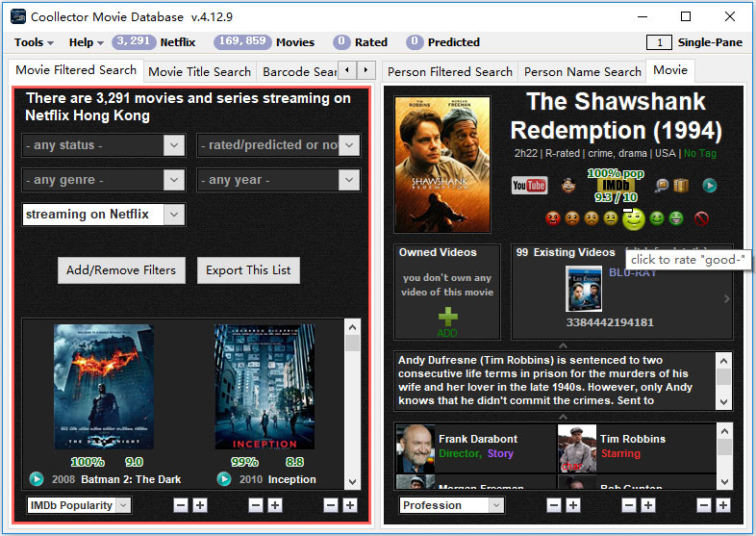This screenshot has width=756, height=536.
Task: Click middle plus button under movie list
Action: point(275,505)
